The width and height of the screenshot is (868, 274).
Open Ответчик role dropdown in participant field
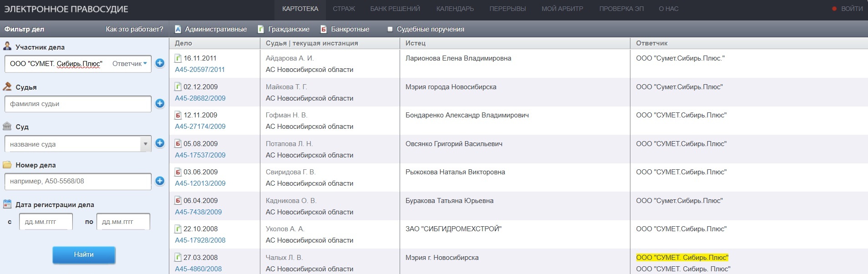click(x=130, y=64)
